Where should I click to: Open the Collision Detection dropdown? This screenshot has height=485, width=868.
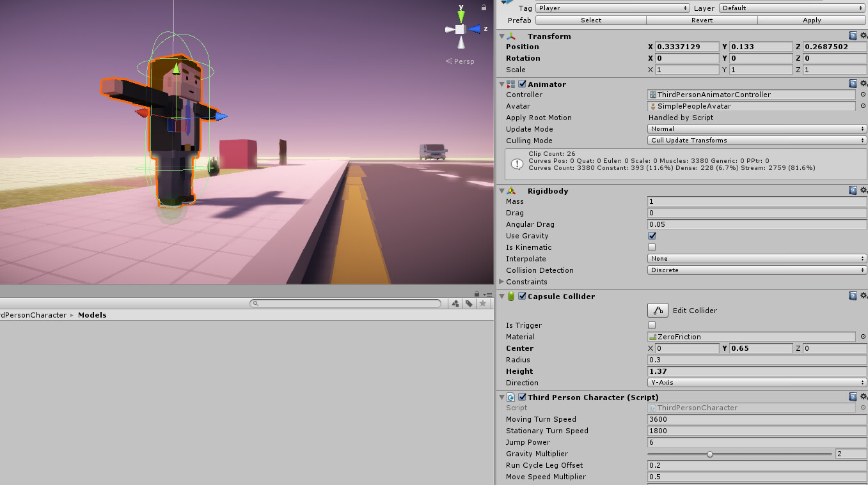click(x=755, y=270)
